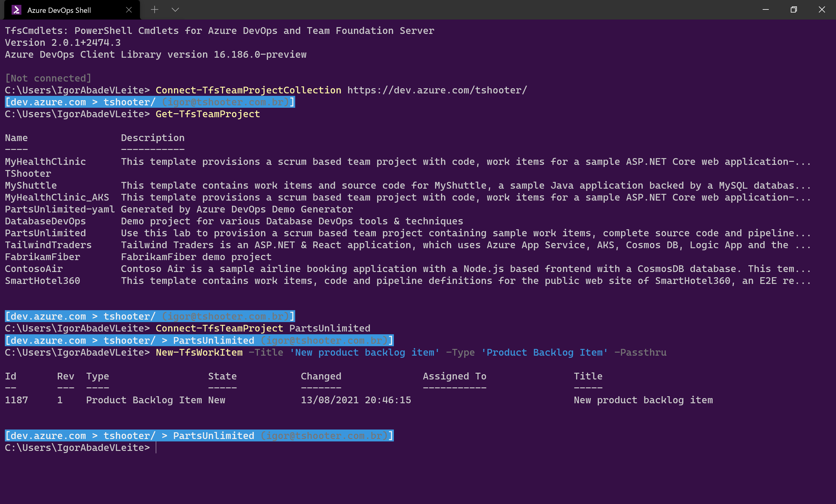The width and height of the screenshot is (836, 504).
Task: Click the Name column header
Action: [16, 138]
